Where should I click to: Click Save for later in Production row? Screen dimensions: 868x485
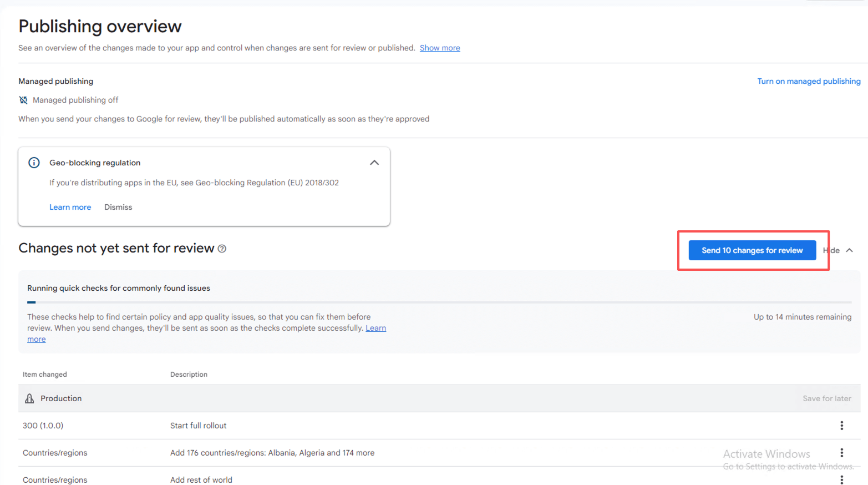point(826,398)
